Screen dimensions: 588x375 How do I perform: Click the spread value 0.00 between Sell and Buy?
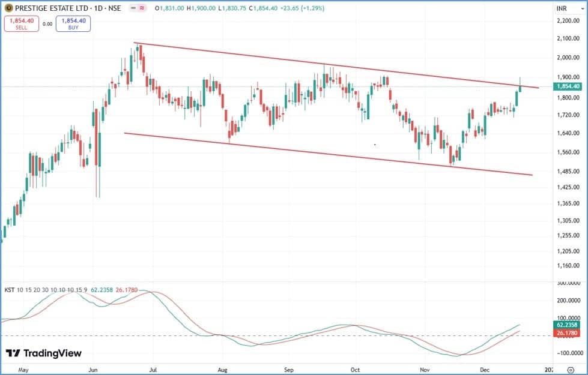(x=47, y=24)
